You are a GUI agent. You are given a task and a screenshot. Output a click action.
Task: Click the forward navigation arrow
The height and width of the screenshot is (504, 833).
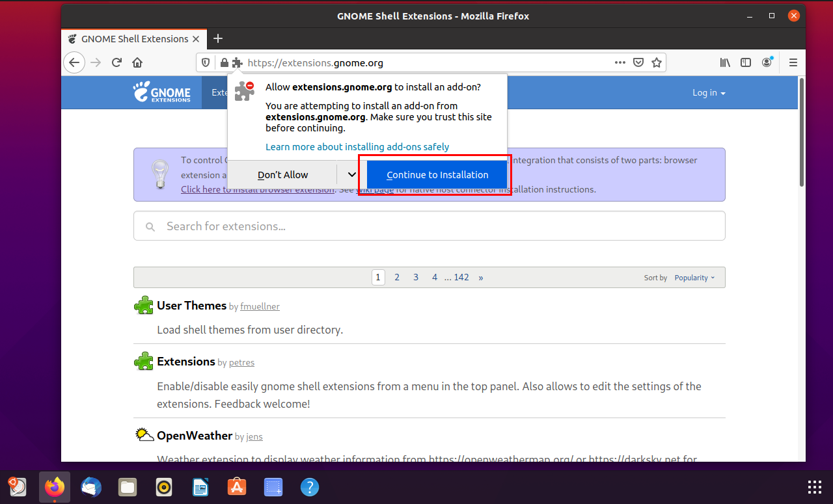[x=96, y=62]
